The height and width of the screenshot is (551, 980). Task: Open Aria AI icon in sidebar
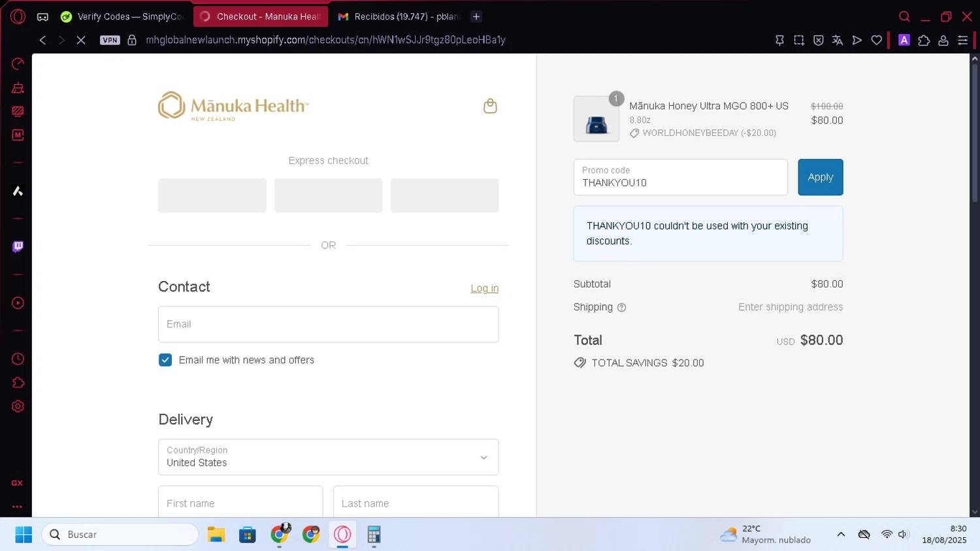coord(18,191)
